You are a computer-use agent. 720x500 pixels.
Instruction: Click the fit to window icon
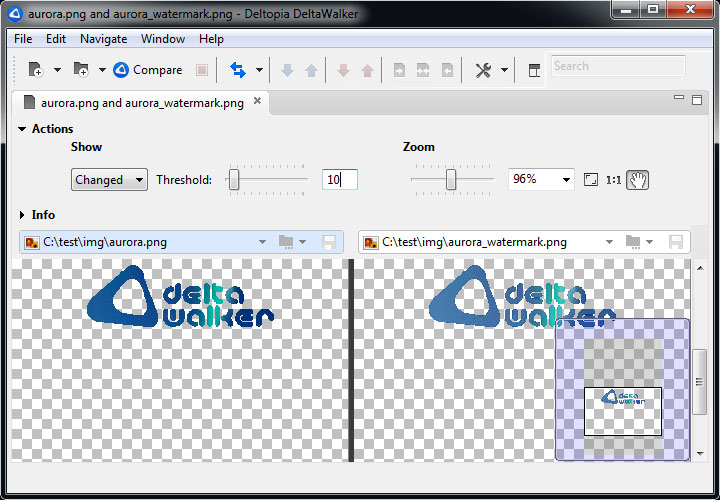click(591, 180)
